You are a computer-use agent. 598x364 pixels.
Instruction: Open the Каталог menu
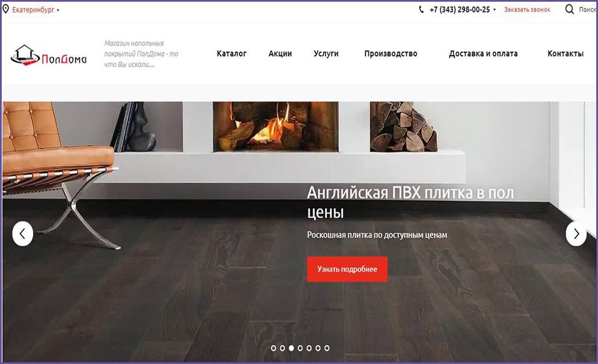(x=231, y=53)
